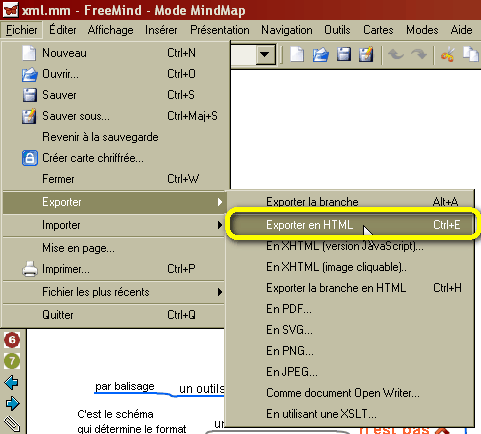Click the new document toolbar icon

pyautogui.click(x=297, y=54)
